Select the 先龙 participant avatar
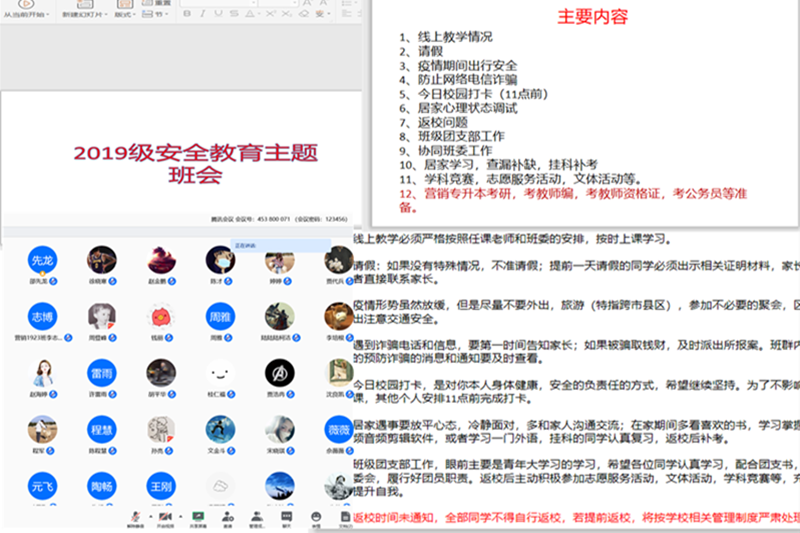This screenshot has height=533, width=800. [42, 259]
